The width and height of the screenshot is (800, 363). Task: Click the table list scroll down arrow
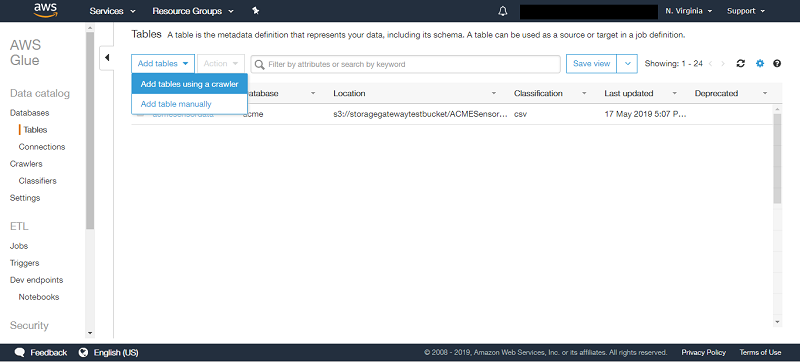(778, 322)
